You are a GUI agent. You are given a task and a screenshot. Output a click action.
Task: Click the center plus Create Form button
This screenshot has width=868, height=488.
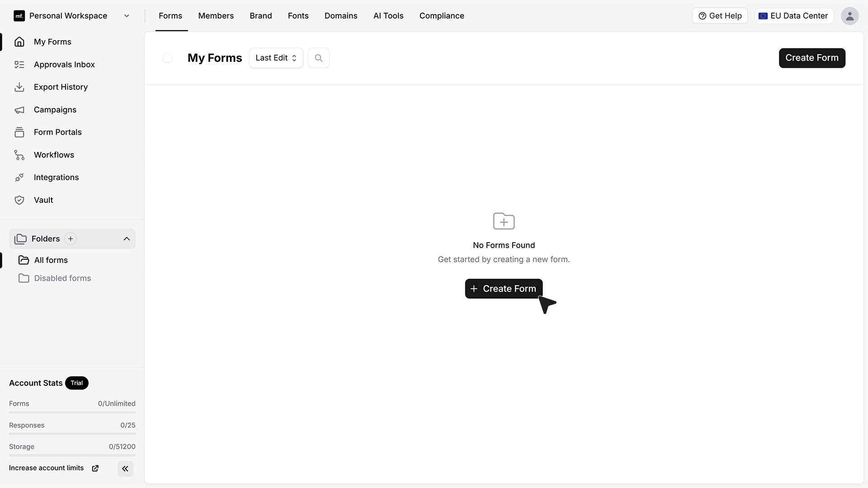coord(504,289)
